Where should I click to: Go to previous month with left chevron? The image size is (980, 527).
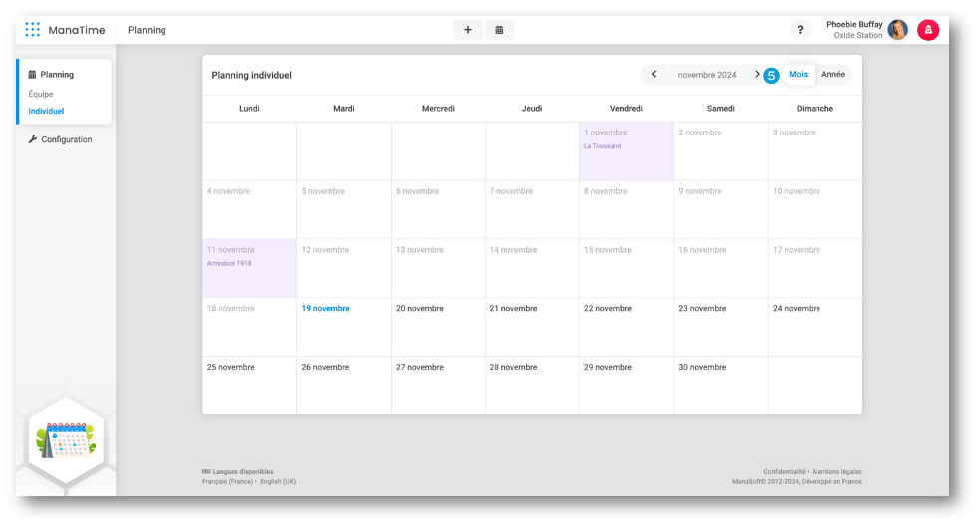pos(654,75)
